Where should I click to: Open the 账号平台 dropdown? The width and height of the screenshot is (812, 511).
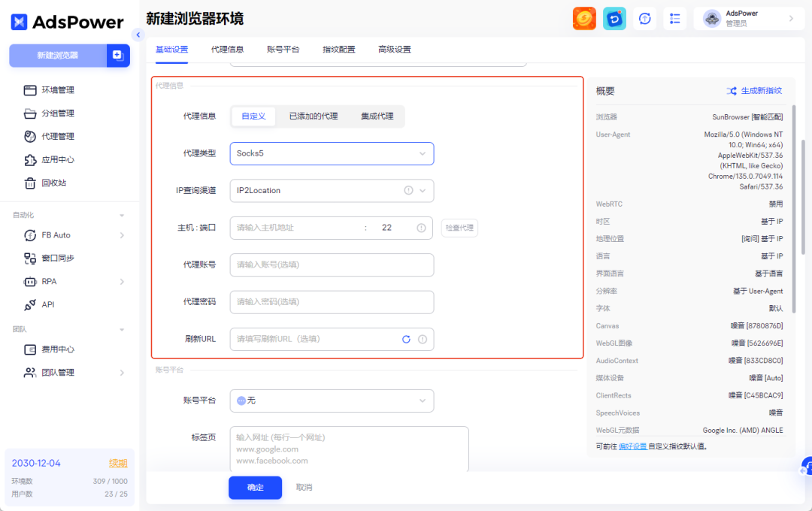click(x=332, y=401)
